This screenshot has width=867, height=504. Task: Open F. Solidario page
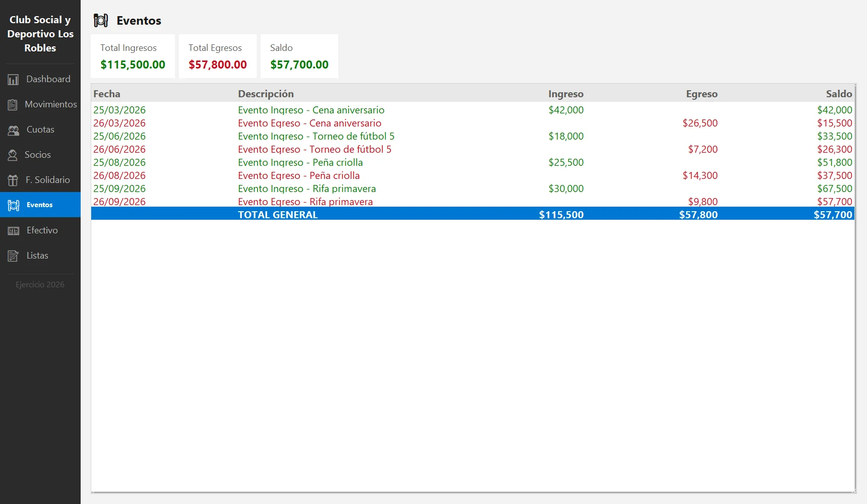pyautogui.click(x=40, y=180)
